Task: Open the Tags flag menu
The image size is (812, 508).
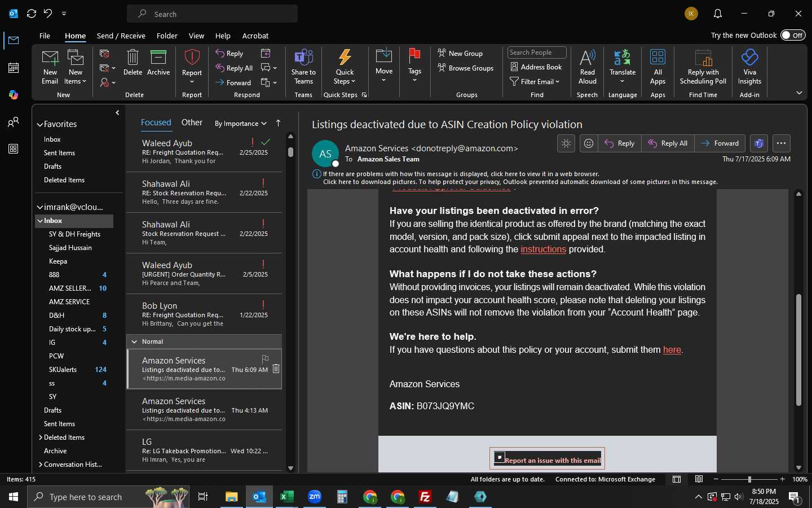Action: point(414,65)
